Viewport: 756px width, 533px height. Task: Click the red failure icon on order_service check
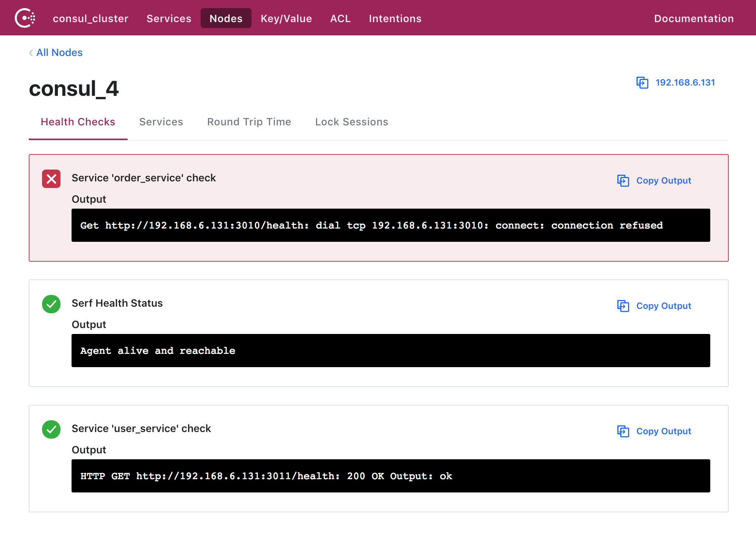pos(51,179)
